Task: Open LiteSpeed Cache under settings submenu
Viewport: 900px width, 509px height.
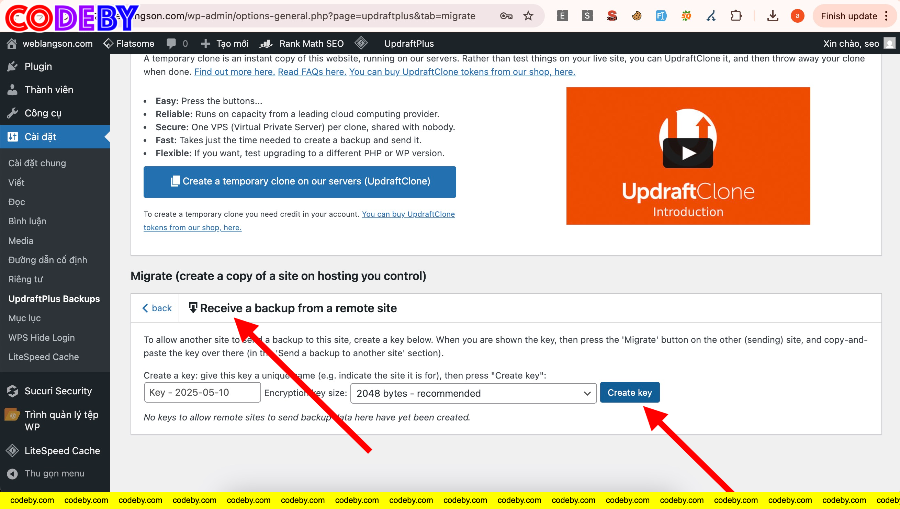Action: (44, 357)
